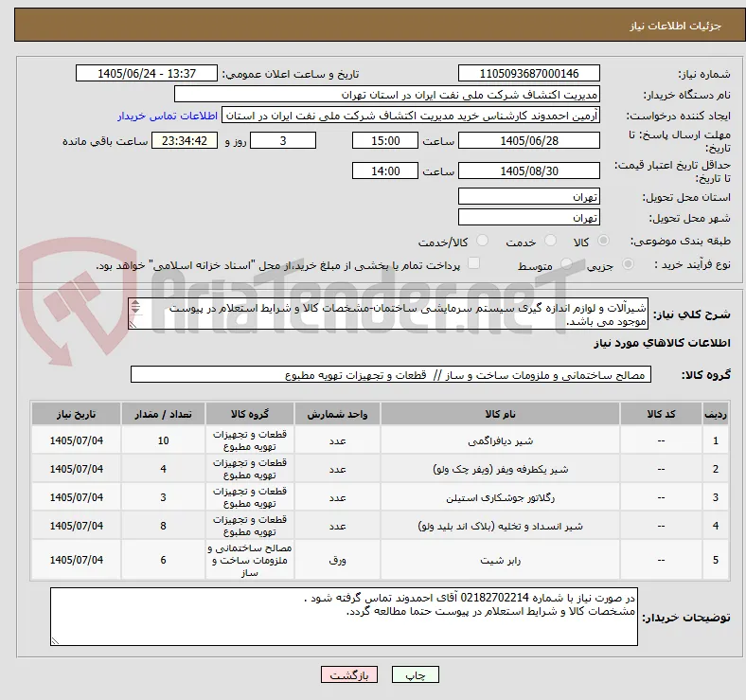Click quantity 6 in the رابر شیت row
Image resolution: width=746 pixels, height=700 pixels.
pos(163,560)
